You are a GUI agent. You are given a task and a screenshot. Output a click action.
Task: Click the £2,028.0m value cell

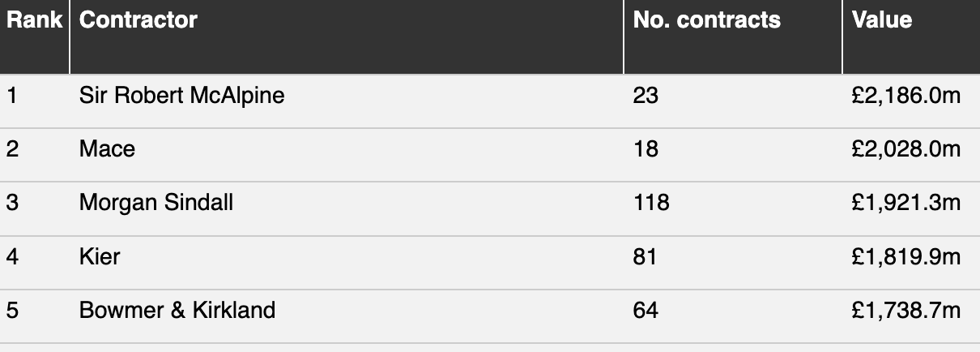pos(905,149)
